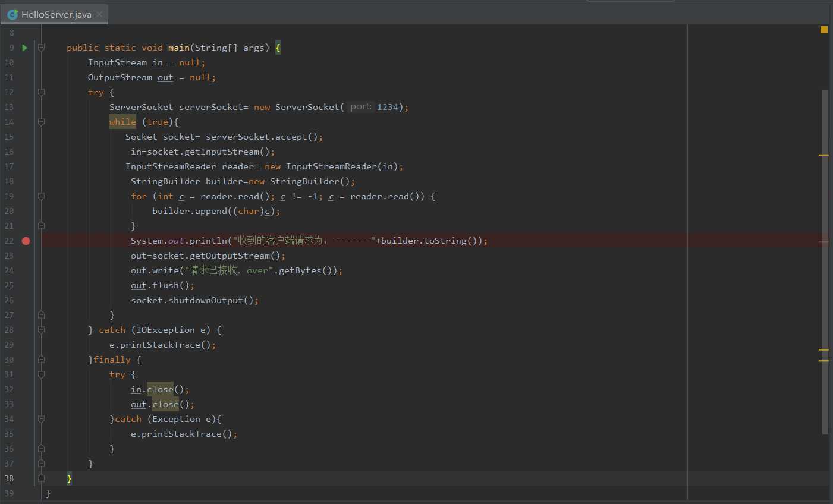Click 'getOutputStream' on line 23
The image size is (833, 504).
[230, 256]
